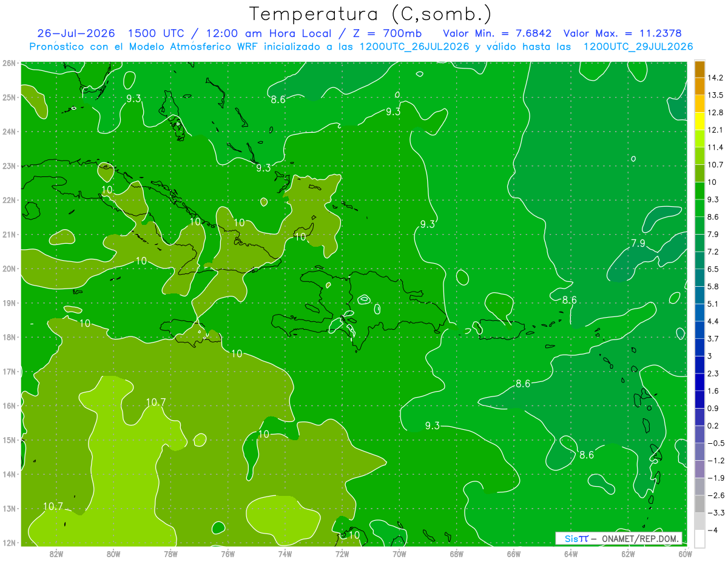
Task: Select the '26-Jul-2026' date text
Action: tap(76, 33)
